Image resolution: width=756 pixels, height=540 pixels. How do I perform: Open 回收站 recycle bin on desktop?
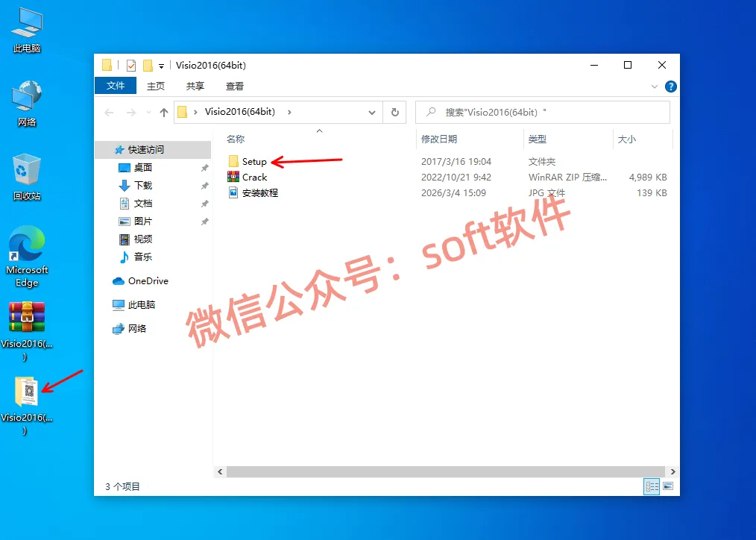pyautogui.click(x=27, y=177)
